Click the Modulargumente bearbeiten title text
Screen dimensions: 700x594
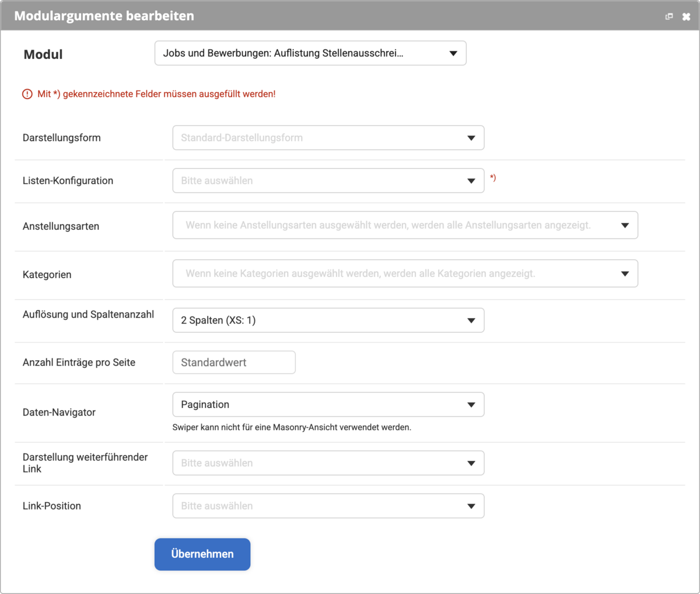click(x=104, y=16)
